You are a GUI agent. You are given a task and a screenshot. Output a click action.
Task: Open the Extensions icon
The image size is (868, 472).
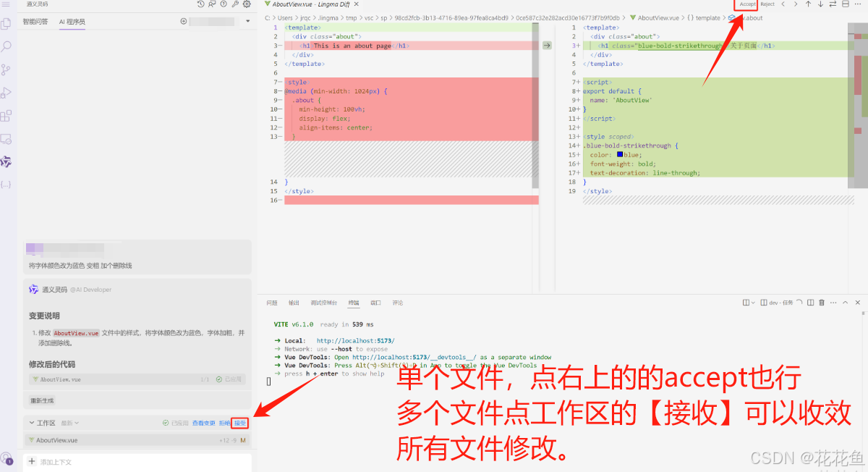(x=7, y=115)
